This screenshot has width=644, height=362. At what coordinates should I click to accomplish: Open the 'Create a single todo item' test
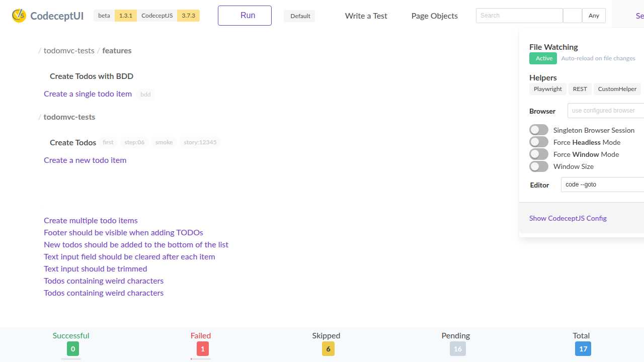click(x=88, y=94)
